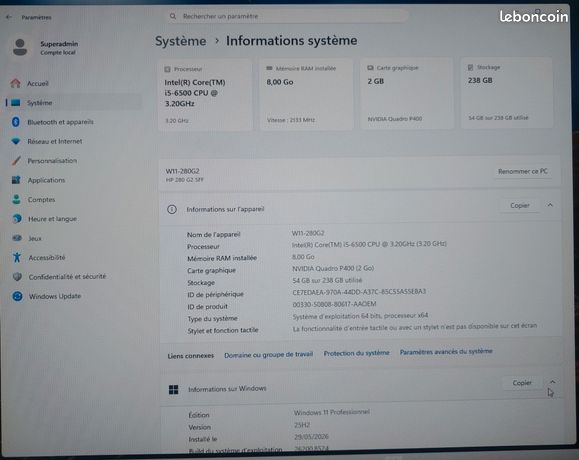Click the Carte graphique 2 GB card
579x460 pixels.
[x=407, y=93]
